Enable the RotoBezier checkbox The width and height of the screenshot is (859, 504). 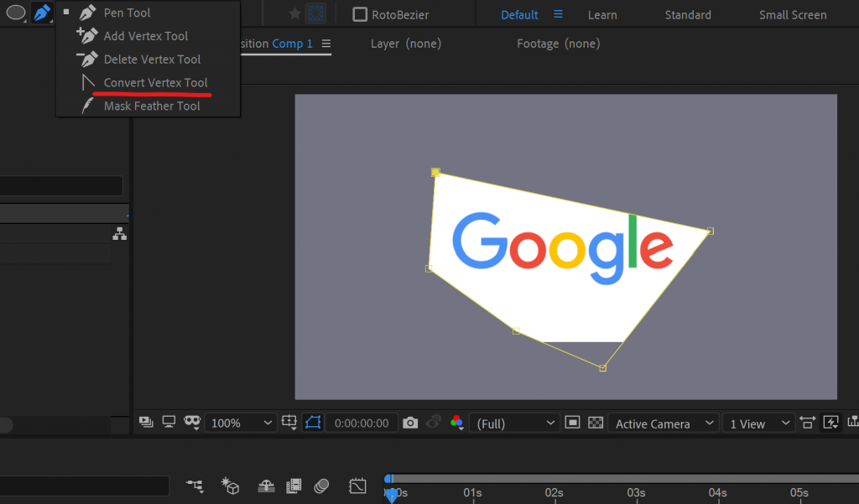(360, 14)
